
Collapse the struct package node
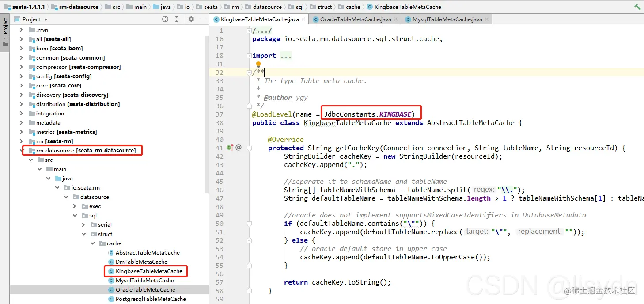(83, 234)
